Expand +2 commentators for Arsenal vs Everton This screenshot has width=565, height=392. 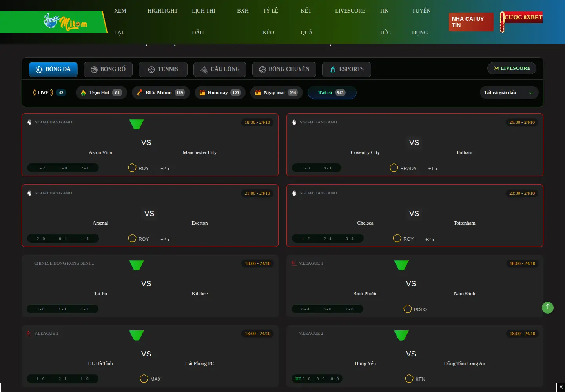pyautogui.click(x=165, y=240)
